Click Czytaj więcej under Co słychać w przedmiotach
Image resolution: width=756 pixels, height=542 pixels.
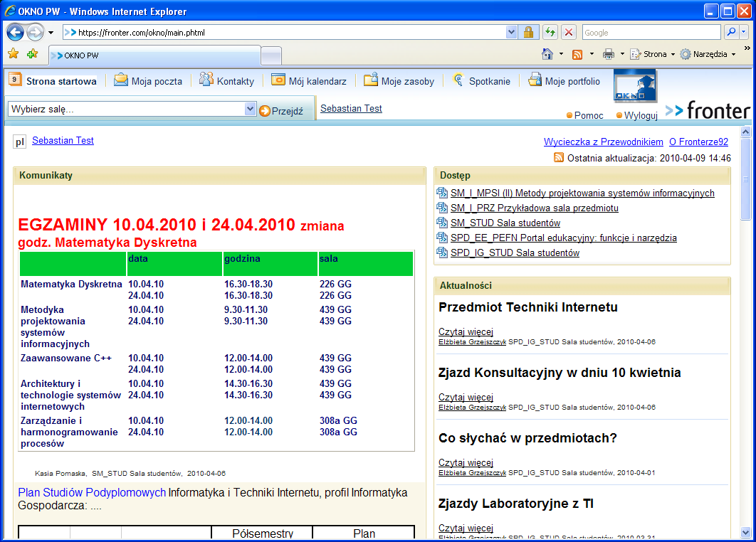point(466,462)
